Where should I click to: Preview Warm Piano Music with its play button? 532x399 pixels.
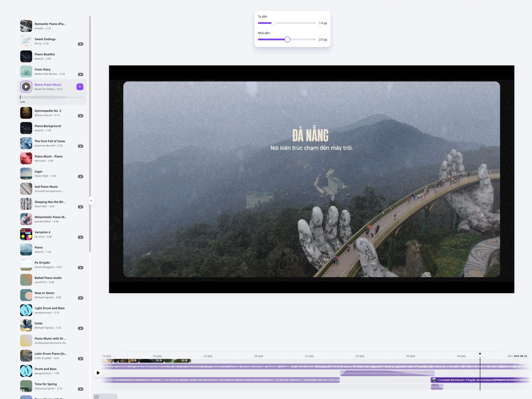pyautogui.click(x=26, y=86)
